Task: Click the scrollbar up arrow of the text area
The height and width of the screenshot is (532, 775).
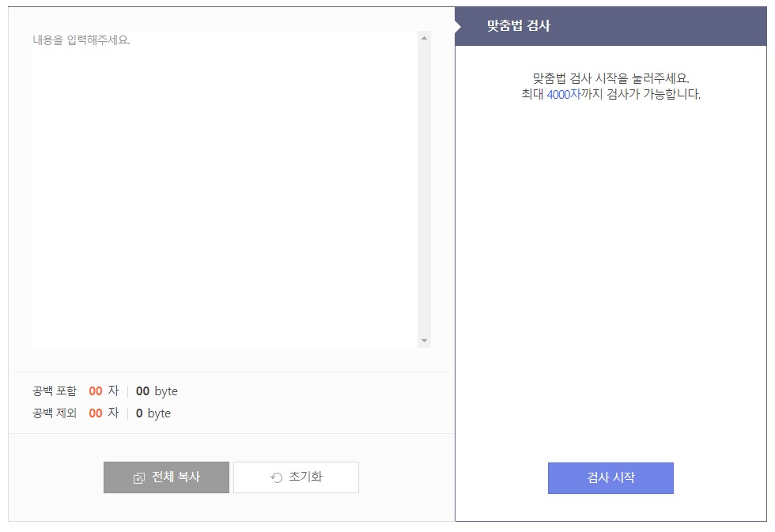Action: coord(424,37)
